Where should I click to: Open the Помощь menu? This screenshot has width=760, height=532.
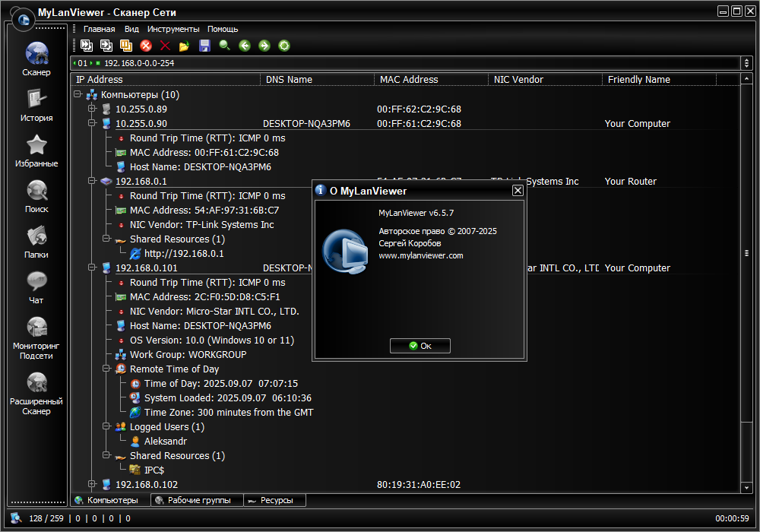coord(223,29)
